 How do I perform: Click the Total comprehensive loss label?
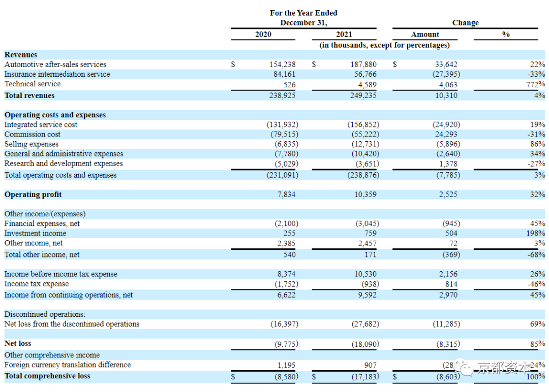point(47,376)
